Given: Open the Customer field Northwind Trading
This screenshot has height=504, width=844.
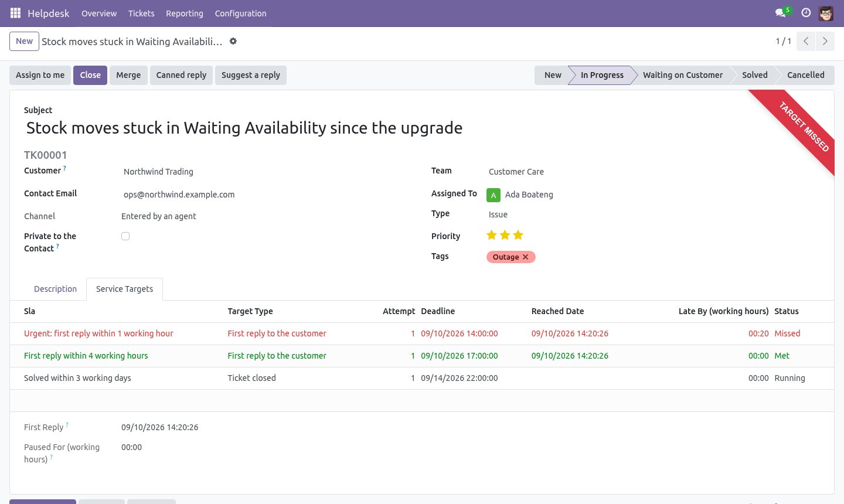Looking at the screenshot, I should (266, 172).
